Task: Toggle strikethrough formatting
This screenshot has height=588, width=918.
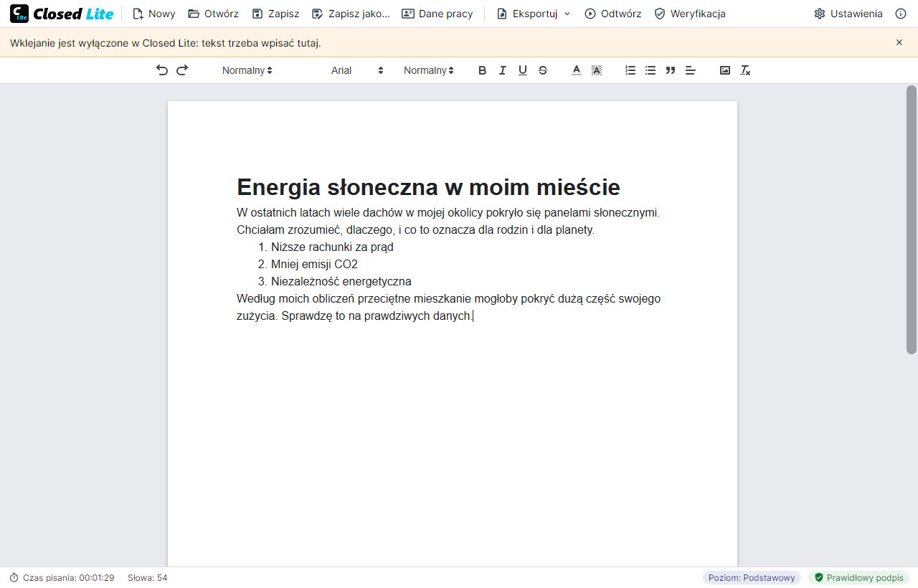Action: (x=542, y=70)
